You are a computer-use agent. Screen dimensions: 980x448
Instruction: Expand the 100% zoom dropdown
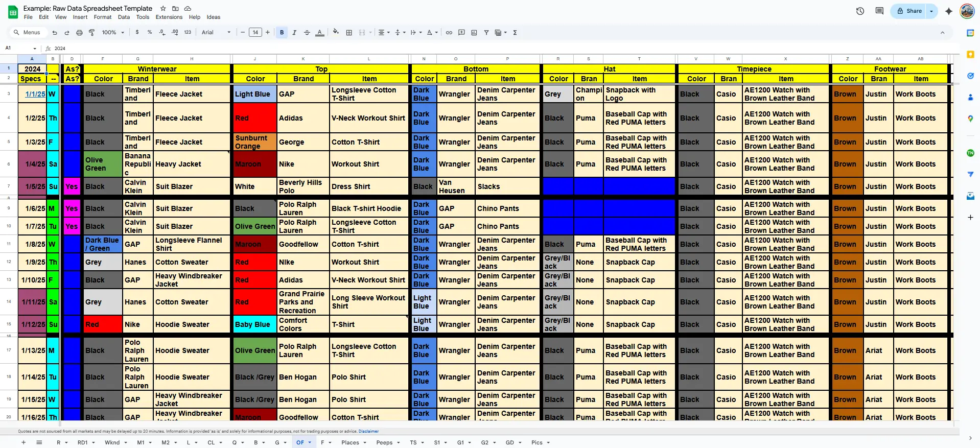click(x=113, y=33)
